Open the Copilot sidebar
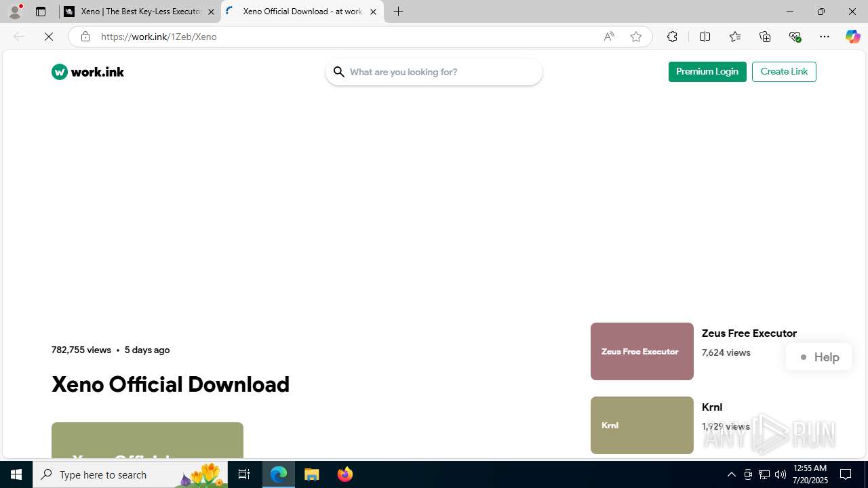This screenshot has width=868, height=488. point(852,37)
